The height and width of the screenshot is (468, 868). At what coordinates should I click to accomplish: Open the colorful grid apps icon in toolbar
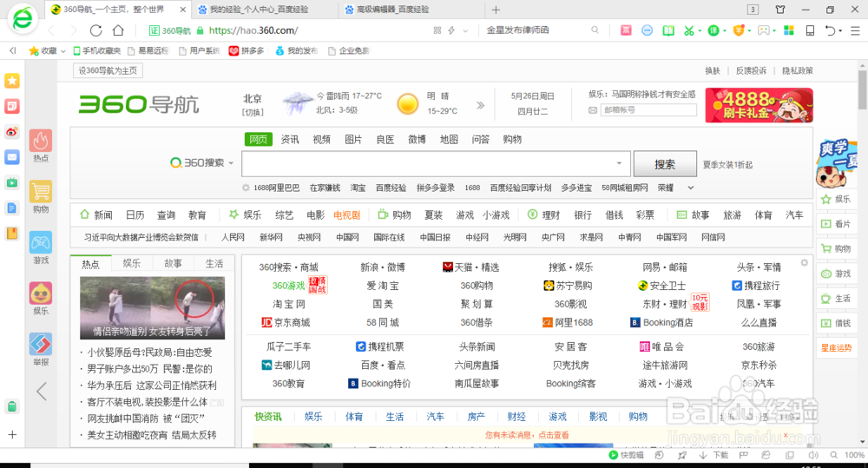tap(789, 30)
